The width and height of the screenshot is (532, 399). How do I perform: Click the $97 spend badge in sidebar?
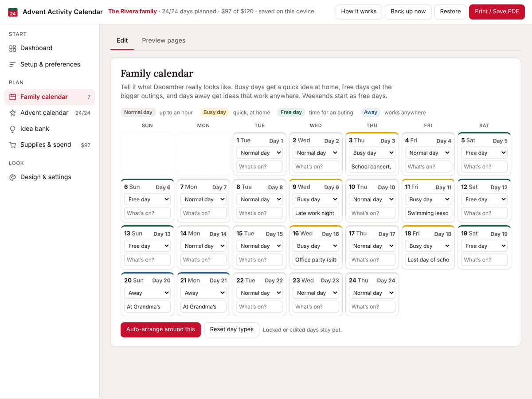click(86, 145)
